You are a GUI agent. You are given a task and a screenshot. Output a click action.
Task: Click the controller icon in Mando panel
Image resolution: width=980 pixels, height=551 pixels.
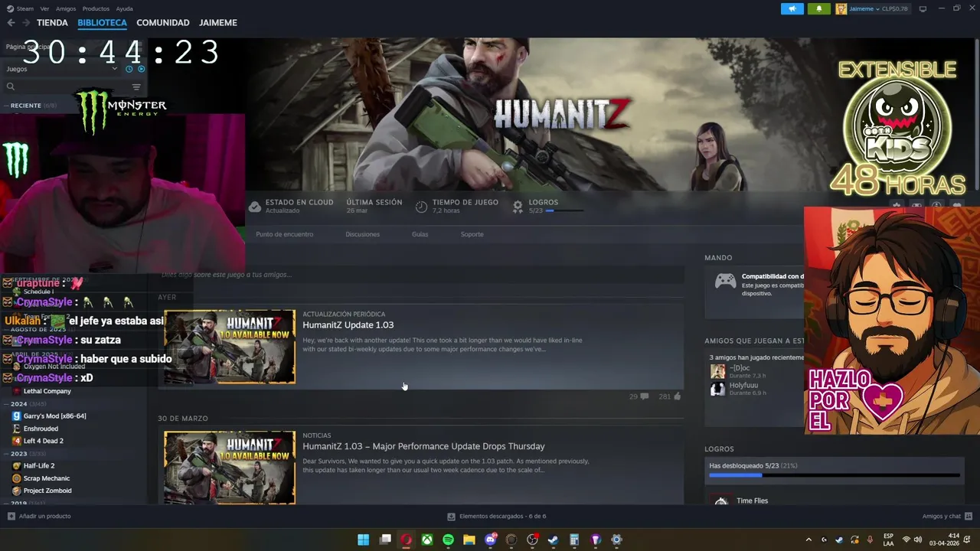(725, 281)
